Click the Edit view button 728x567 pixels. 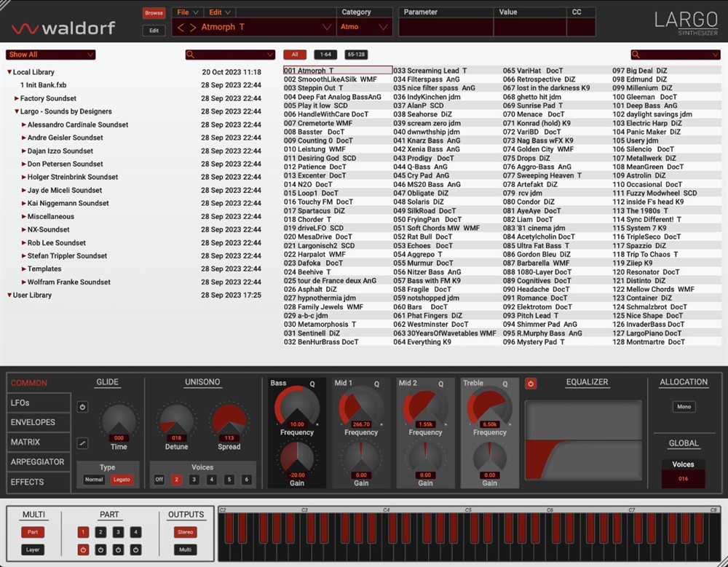point(154,31)
